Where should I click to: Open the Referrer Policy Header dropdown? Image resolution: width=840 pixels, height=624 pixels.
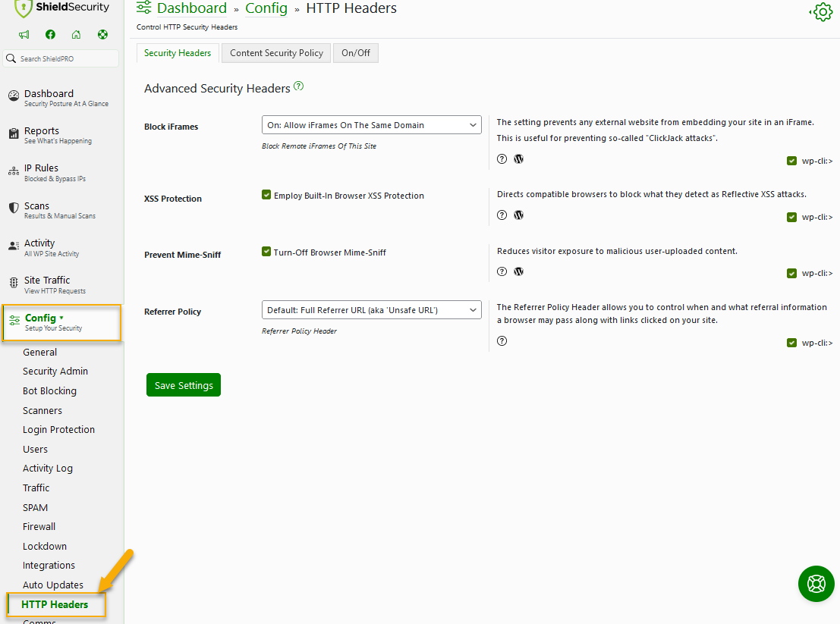pos(371,309)
